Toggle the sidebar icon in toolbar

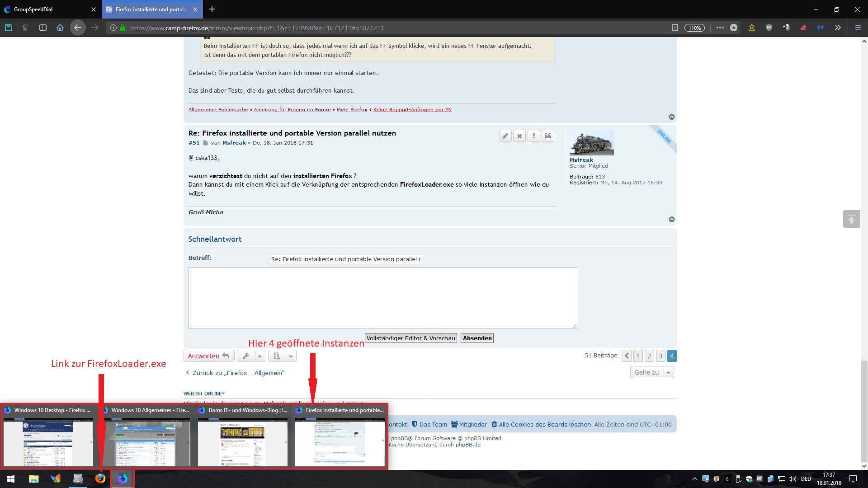pos(43,28)
